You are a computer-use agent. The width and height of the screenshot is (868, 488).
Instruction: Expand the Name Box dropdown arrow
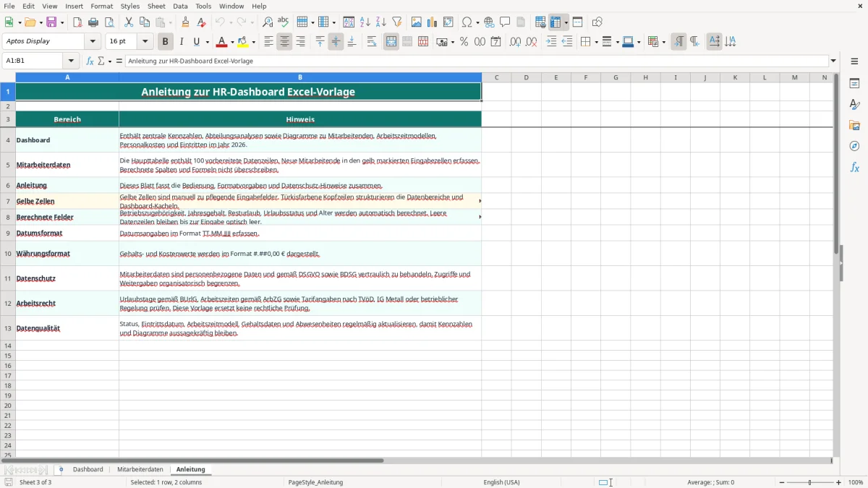(x=71, y=61)
